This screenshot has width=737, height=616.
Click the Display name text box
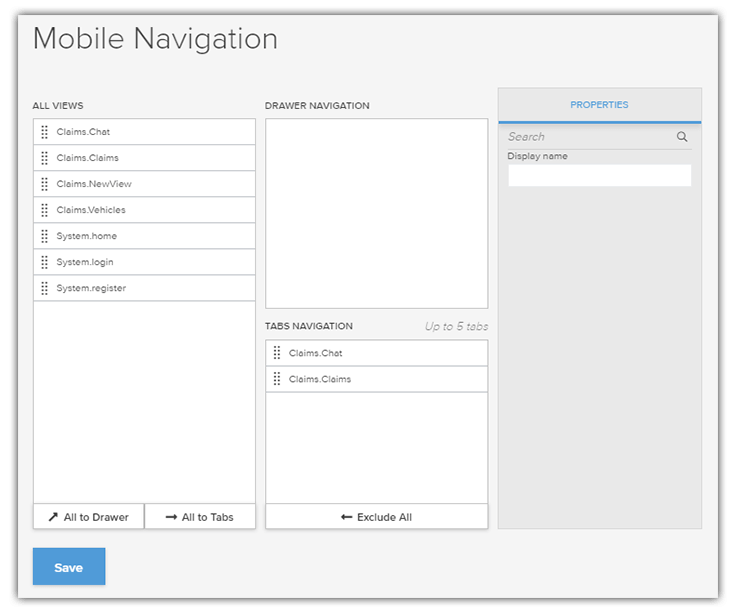(x=599, y=176)
